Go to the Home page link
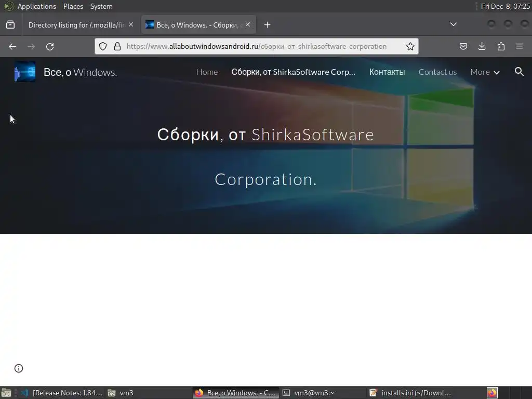The height and width of the screenshot is (399, 532). click(x=207, y=72)
